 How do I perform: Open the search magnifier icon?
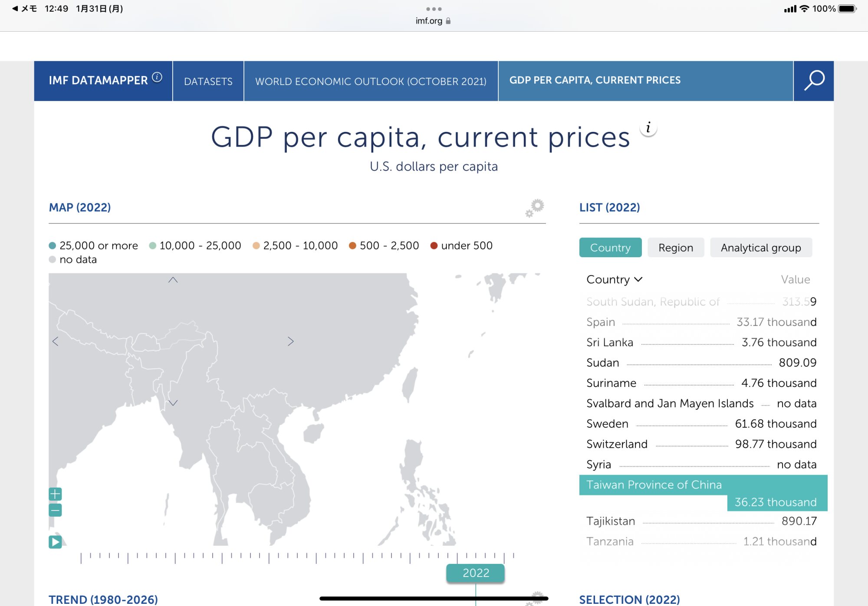click(813, 81)
